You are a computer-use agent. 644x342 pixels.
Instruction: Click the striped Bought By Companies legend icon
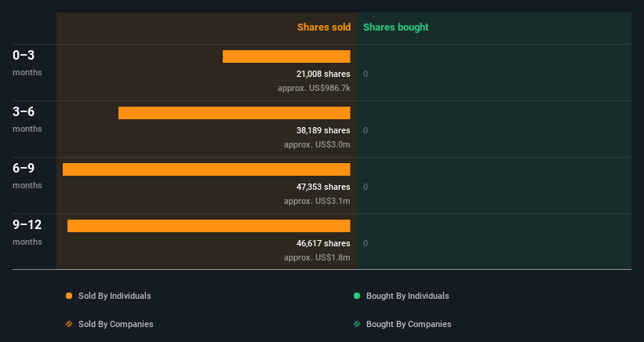coord(357,324)
